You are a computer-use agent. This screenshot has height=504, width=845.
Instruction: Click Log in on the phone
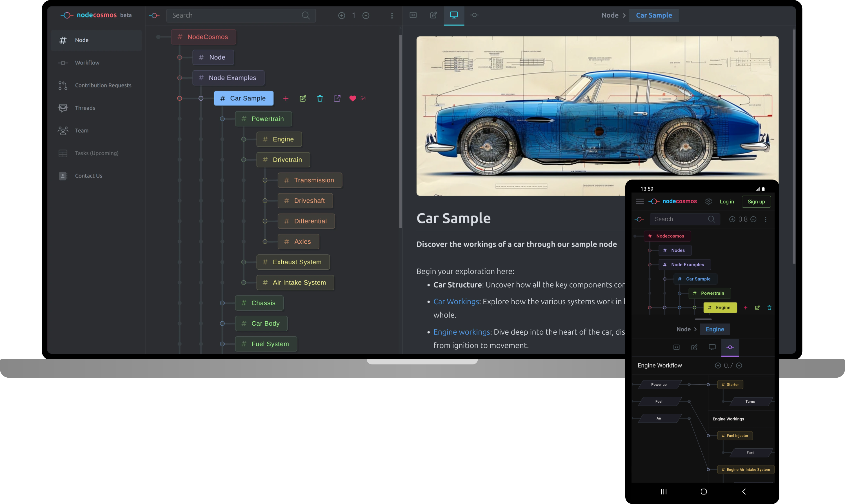[727, 202]
